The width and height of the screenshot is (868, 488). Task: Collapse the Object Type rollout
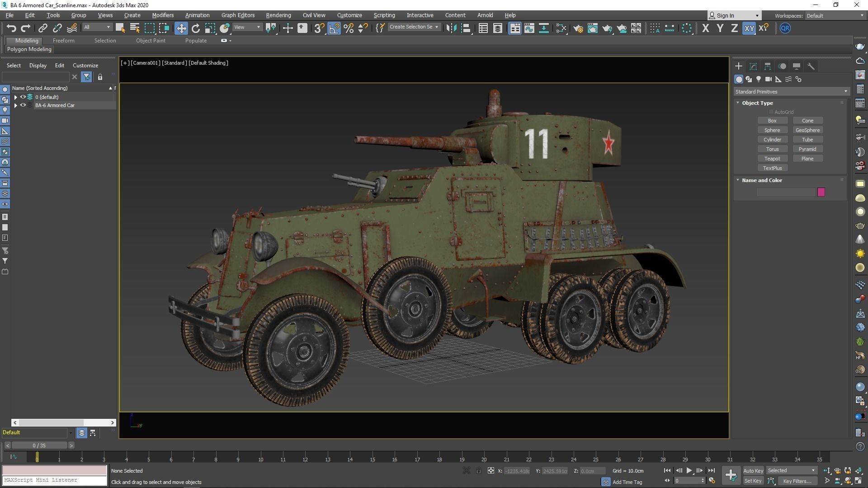pos(738,103)
